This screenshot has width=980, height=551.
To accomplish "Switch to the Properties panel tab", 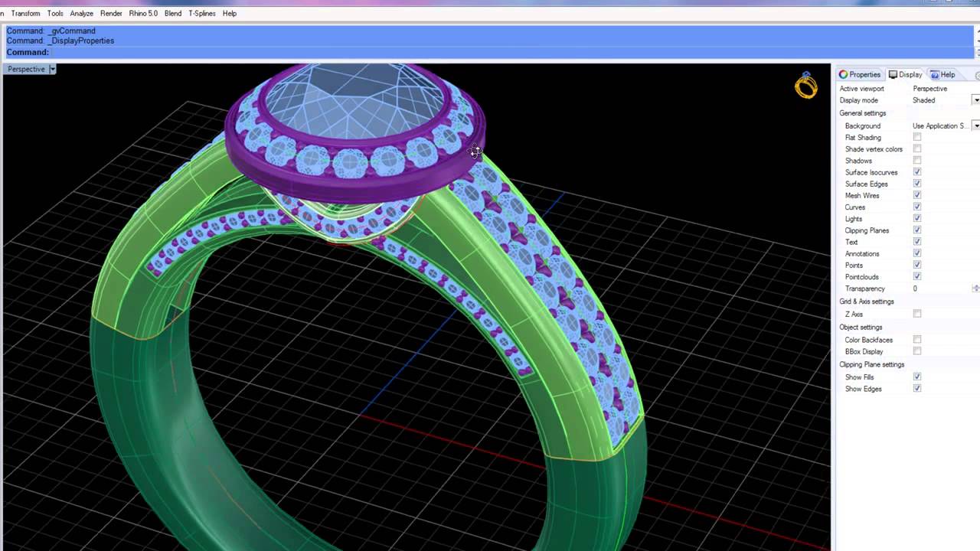I will [860, 74].
